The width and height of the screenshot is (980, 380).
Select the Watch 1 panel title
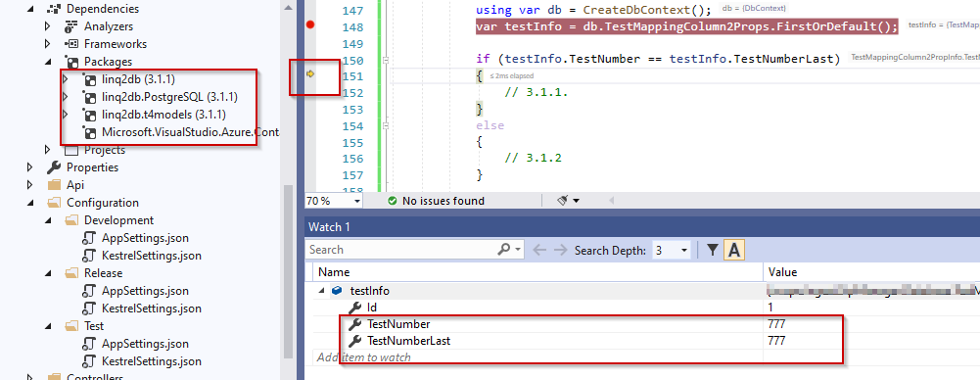329,227
